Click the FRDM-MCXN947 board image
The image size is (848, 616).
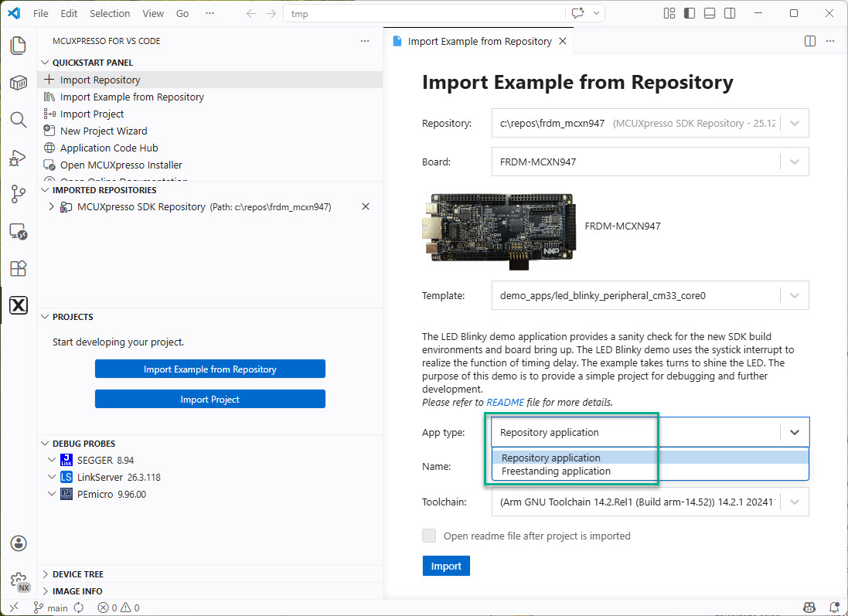(x=499, y=227)
